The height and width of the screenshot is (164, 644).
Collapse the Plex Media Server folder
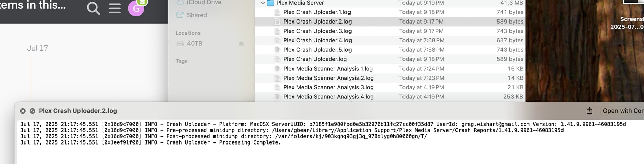pos(263,3)
